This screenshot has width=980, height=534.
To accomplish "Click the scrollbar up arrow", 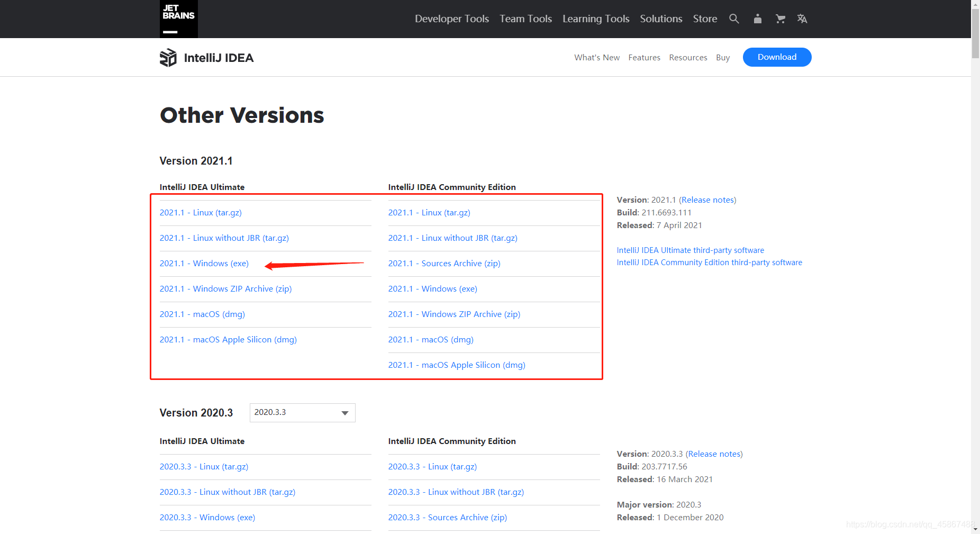I will pyautogui.click(x=975, y=4).
